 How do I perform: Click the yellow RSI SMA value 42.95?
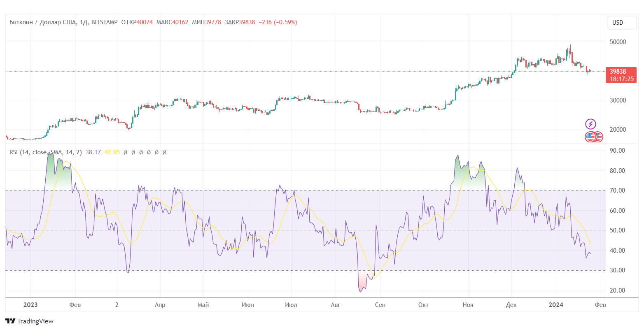112,152
